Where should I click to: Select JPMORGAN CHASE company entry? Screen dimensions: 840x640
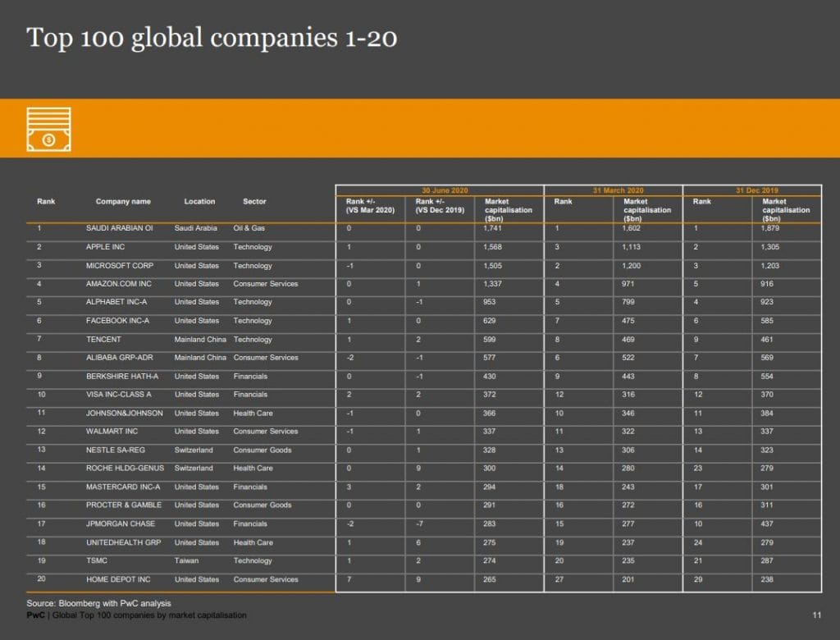point(121,523)
